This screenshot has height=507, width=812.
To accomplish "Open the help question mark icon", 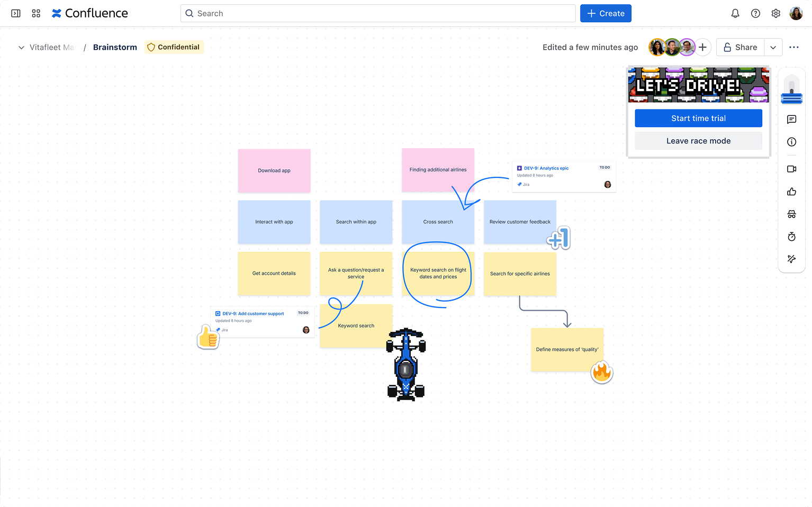I will pyautogui.click(x=755, y=13).
